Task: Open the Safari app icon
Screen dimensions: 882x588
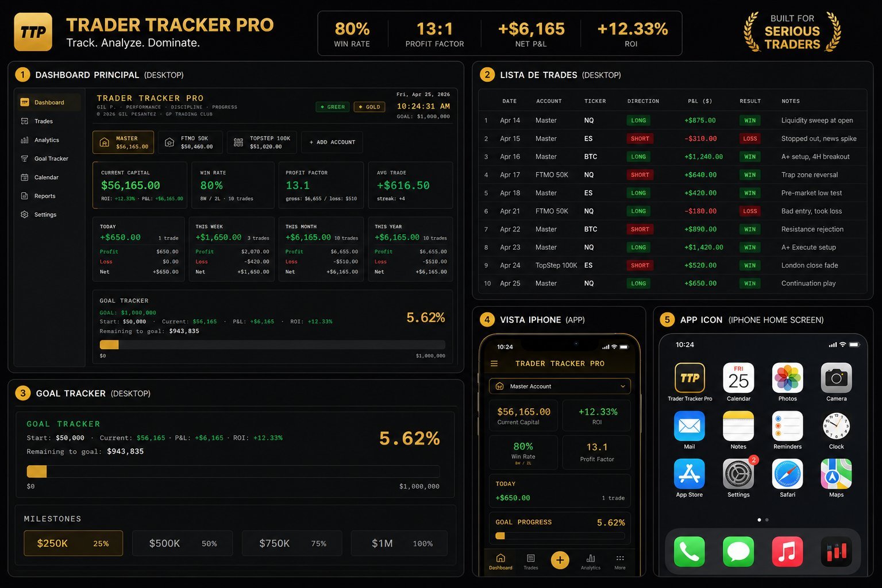Action: tap(787, 474)
